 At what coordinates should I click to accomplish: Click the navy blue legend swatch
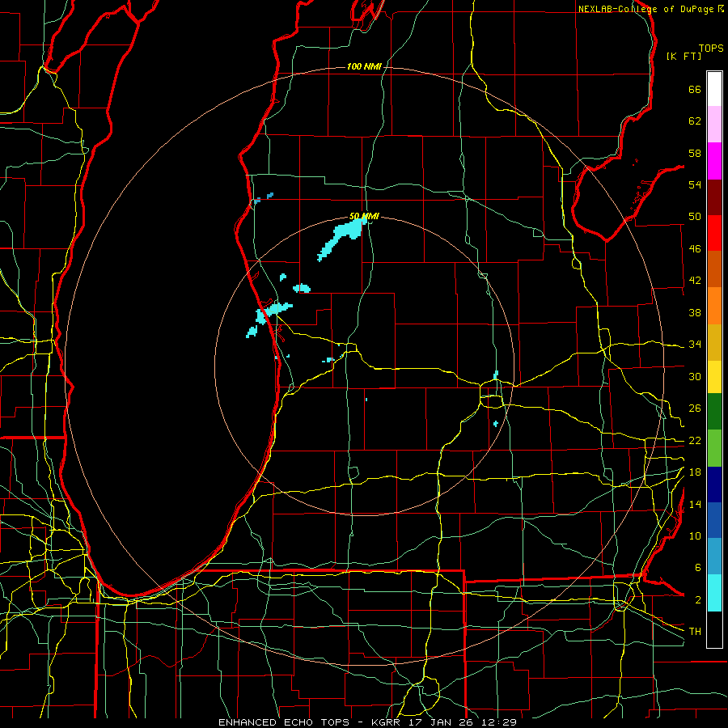(714, 485)
